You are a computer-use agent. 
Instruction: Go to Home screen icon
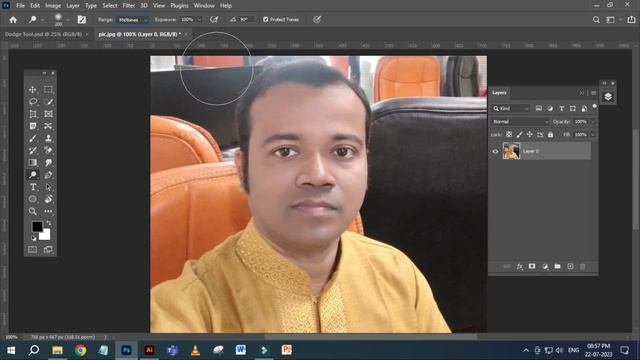[x=13, y=20]
